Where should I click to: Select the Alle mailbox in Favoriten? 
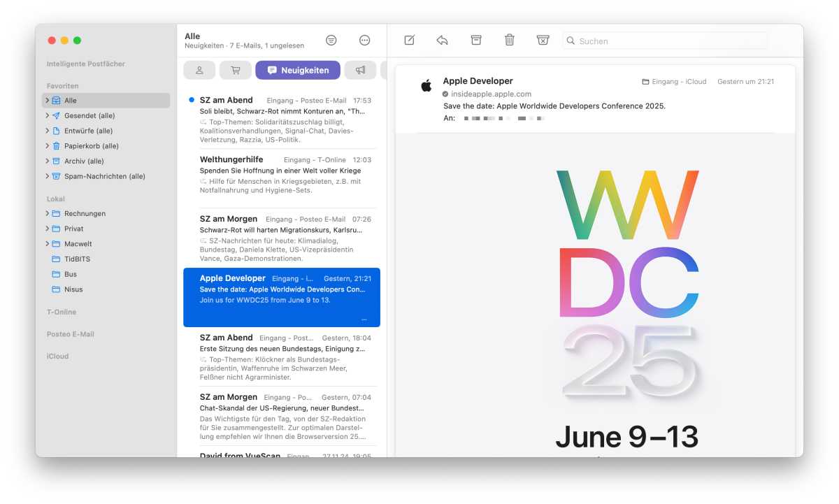[x=106, y=101]
